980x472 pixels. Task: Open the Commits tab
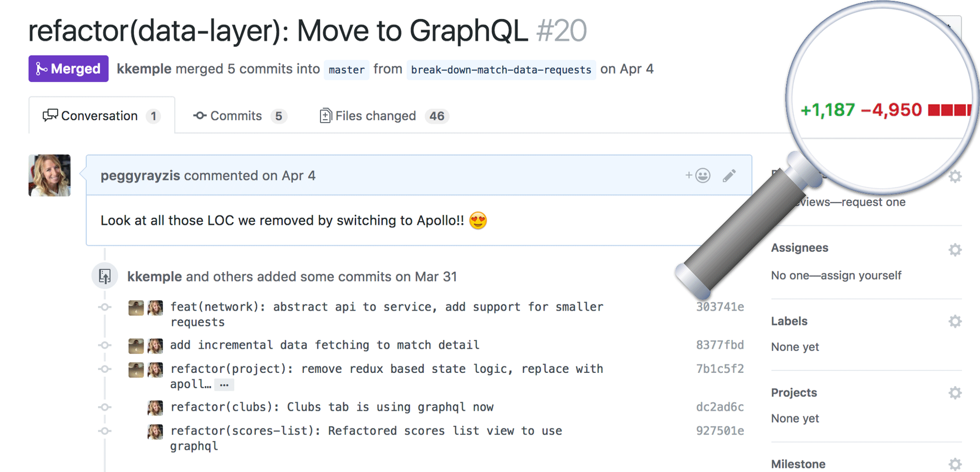pos(239,116)
